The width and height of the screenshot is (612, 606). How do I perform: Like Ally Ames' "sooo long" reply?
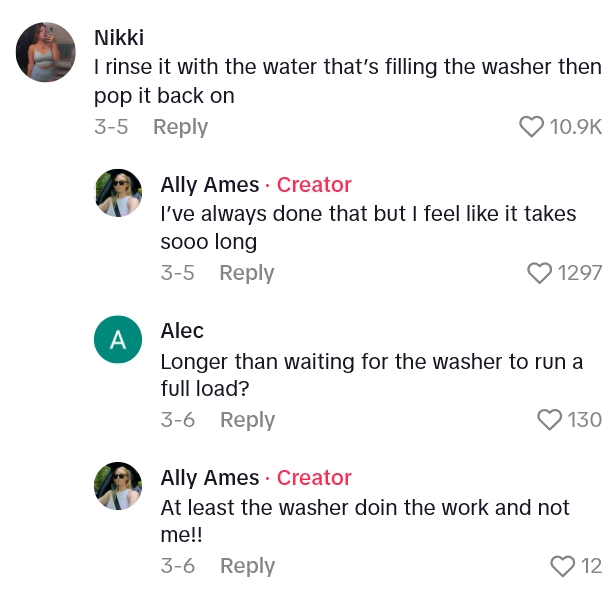540,273
